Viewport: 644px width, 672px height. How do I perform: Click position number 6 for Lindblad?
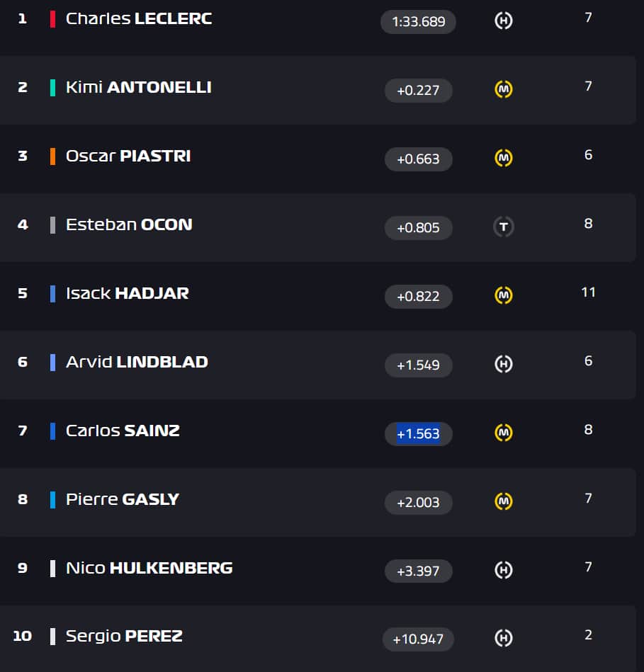pyautogui.click(x=23, y=363)
